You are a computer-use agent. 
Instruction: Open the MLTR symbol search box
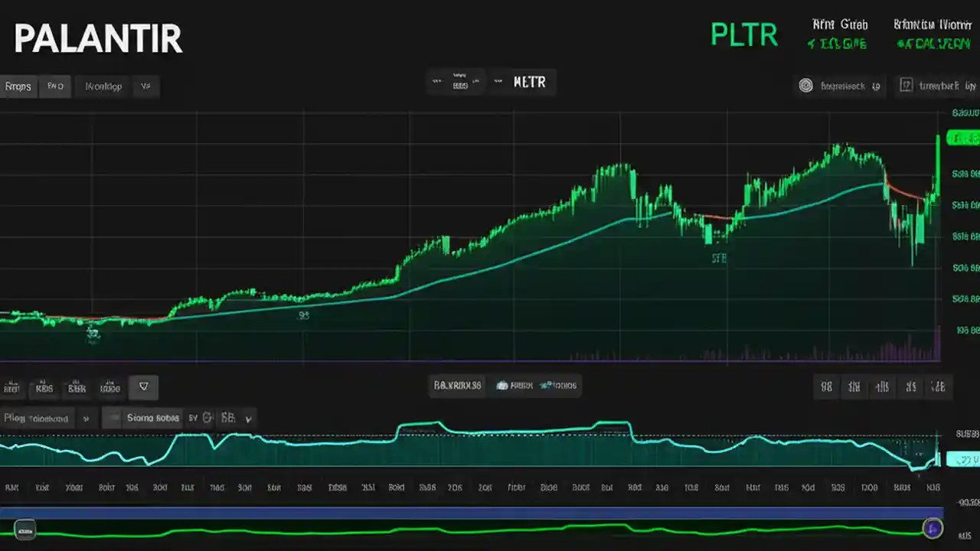[530, 82]
